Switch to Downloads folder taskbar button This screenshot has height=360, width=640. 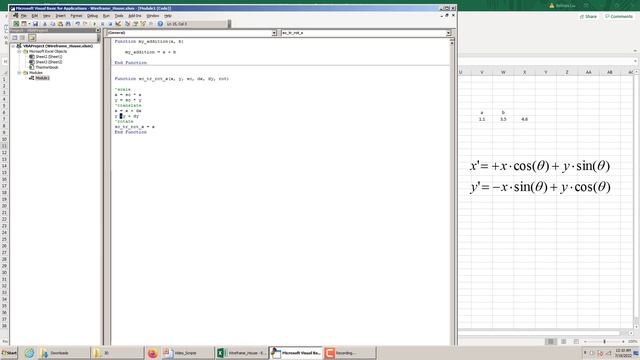(x=64, y=353)
